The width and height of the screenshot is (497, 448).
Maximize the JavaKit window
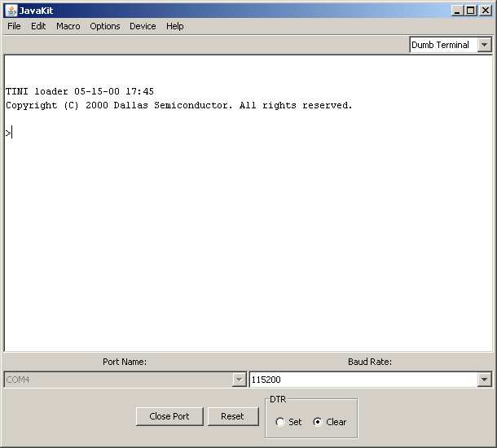pos(471,11)
